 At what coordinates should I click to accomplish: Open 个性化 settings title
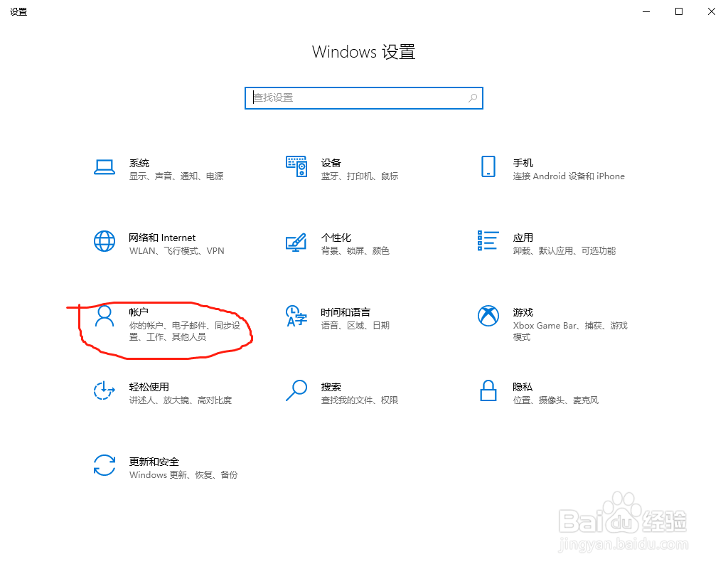click(336, 238)
